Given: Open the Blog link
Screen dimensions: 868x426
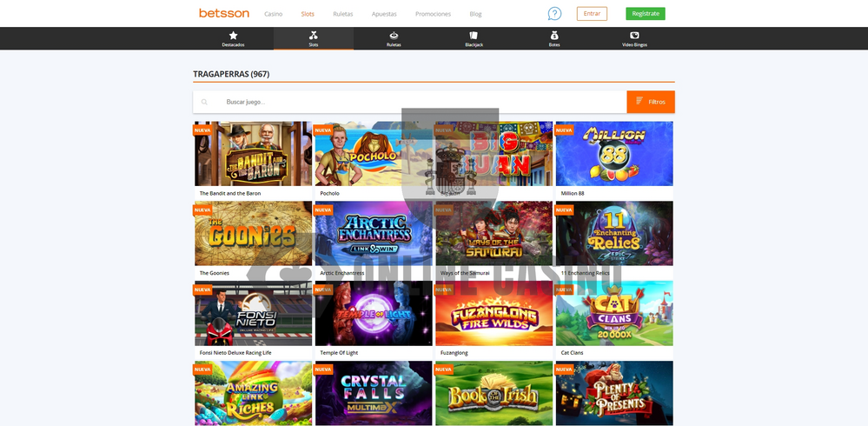Looking at the screenshot, I should 475,14.
